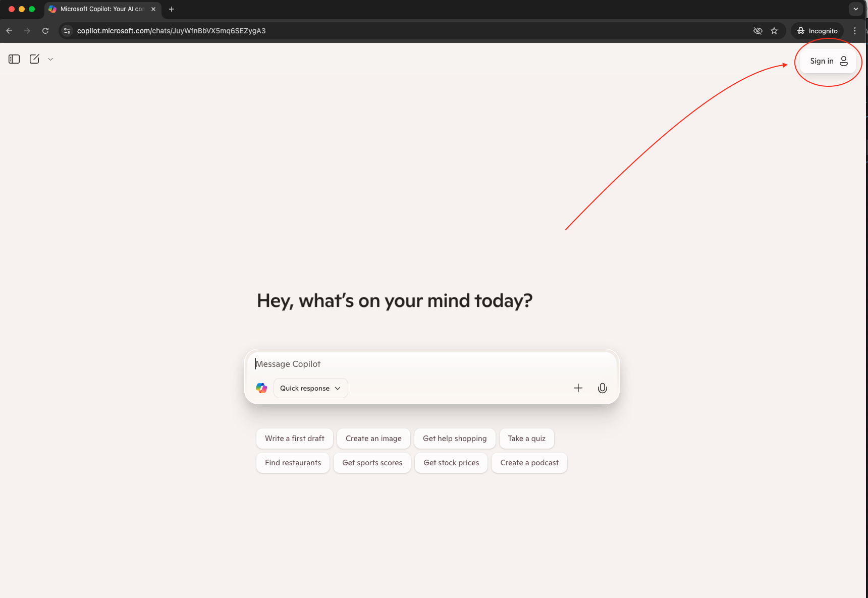The width and height of the screenshot is (868, 598).
Task: Bookmark this page with star icon
Action: (x=774, y=31)
